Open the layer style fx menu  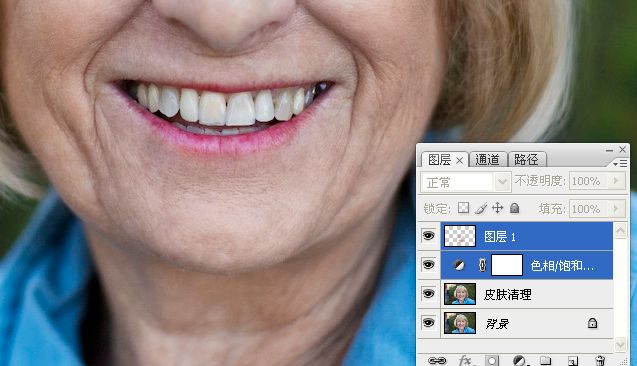click(x=465, y=360)
